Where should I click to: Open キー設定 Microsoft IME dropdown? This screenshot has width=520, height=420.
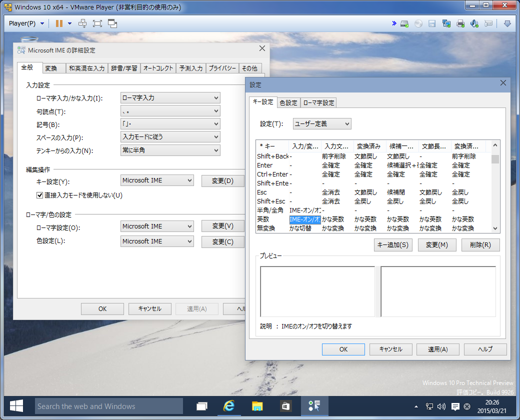click(x=157, y=180)
